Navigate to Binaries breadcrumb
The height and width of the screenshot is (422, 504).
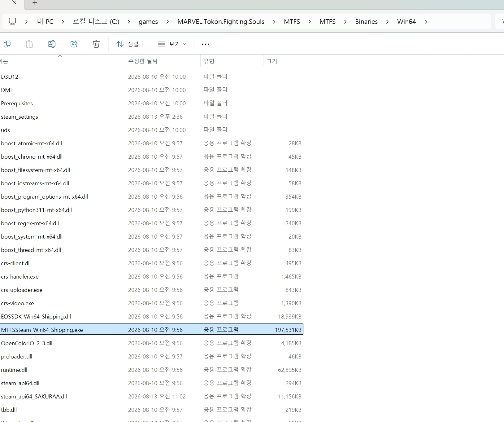point(366,22)
